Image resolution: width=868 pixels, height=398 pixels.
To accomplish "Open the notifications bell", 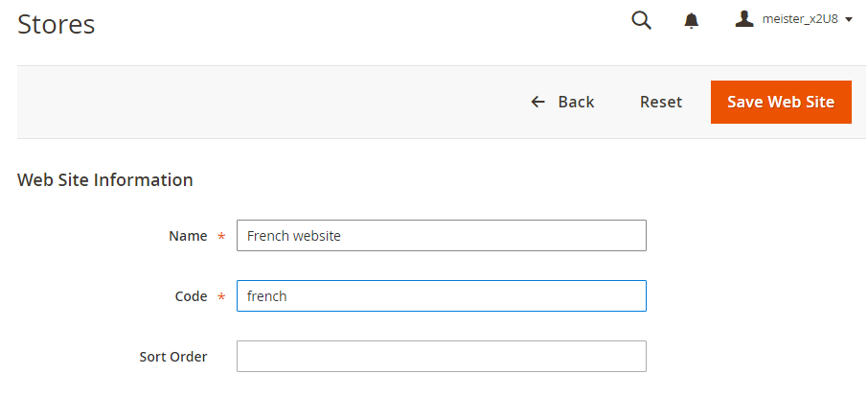I will (x=692, y=20).
